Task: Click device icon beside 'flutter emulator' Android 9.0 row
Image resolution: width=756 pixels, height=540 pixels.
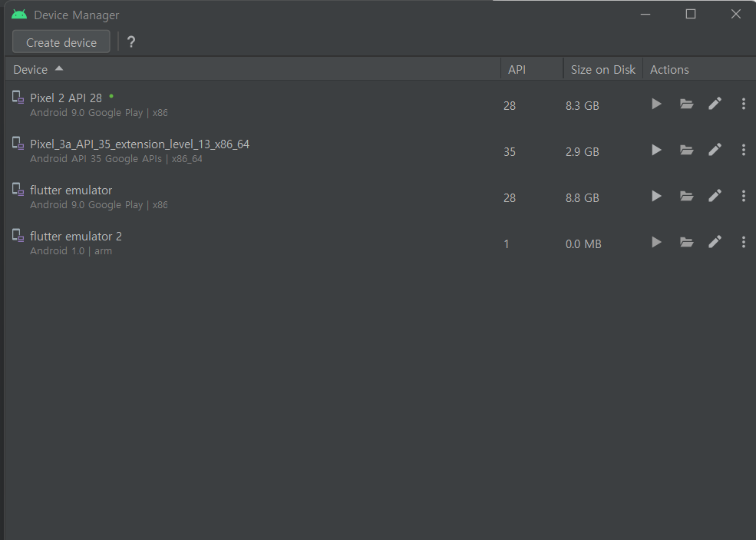Action: coord(18,190)
